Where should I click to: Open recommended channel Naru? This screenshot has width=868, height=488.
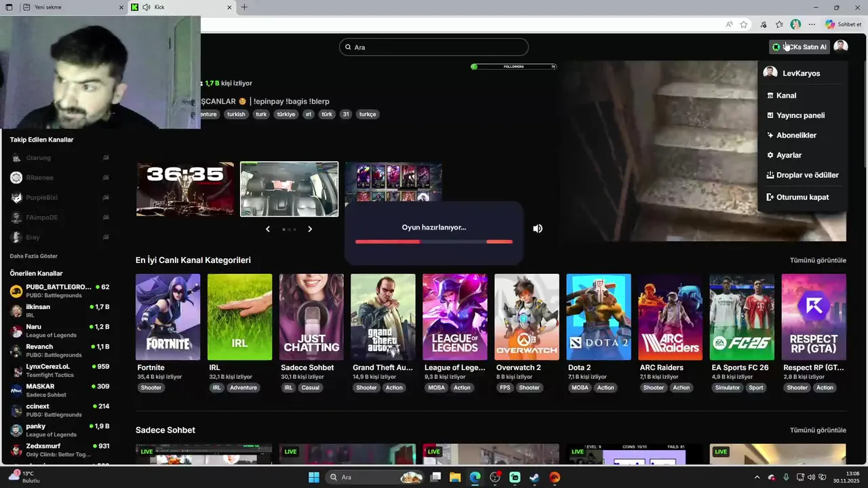(60, 331)
